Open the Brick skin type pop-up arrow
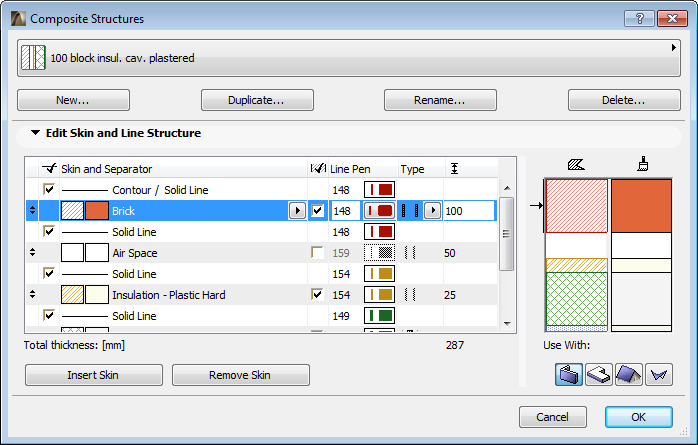Viewport: 698px width, 445px height. [x=432, y=211]
